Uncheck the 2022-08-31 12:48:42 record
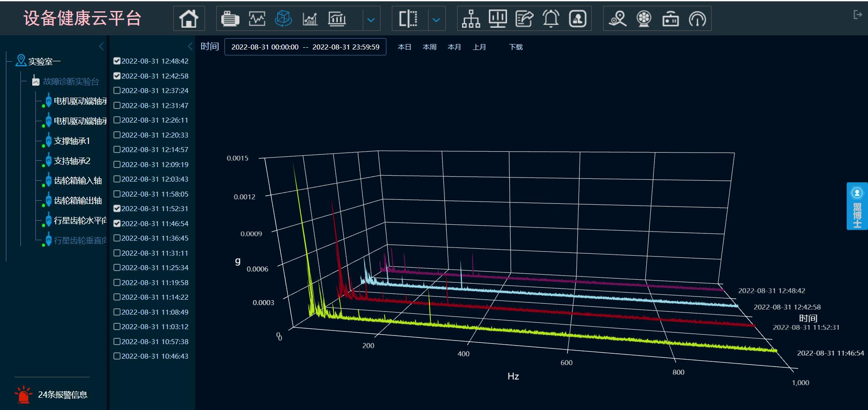This screenshot has height=410, width=868. point(117,61)
